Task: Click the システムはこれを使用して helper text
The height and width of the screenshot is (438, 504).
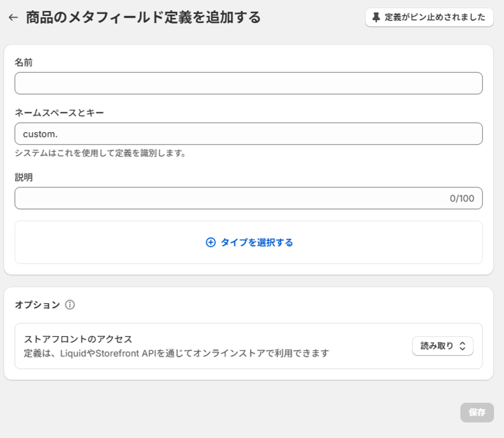Action: (x=100, y=153)
